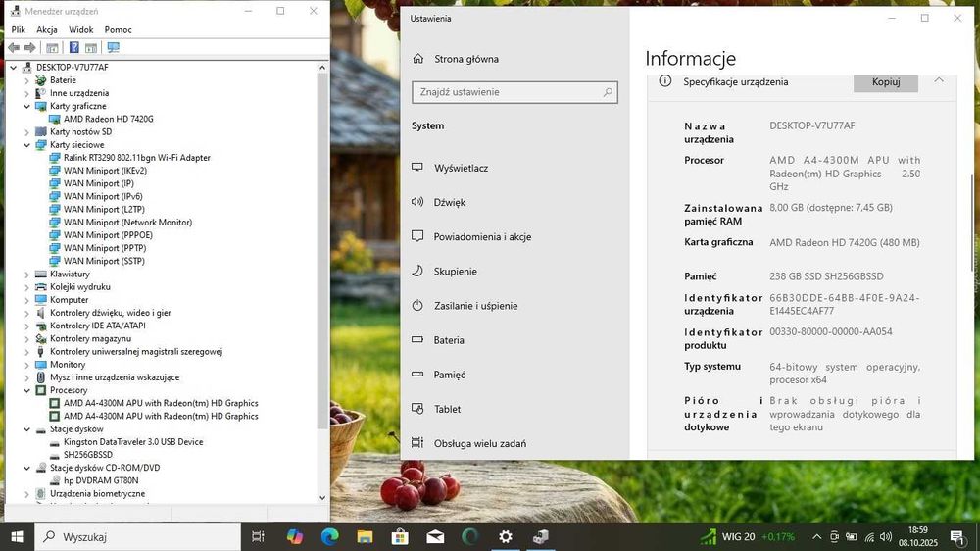Viewport: 980px width, 551px height.
Task: Expand the Baterie node
Action: (x=26, y=80)
